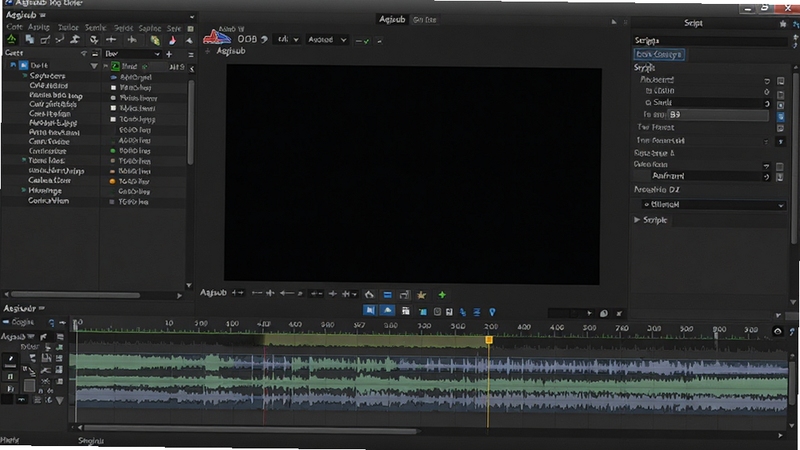Screen dimensions: 800x450
Task: Click the second highlighted blue button above the timeline
Action: click(388, 311)
